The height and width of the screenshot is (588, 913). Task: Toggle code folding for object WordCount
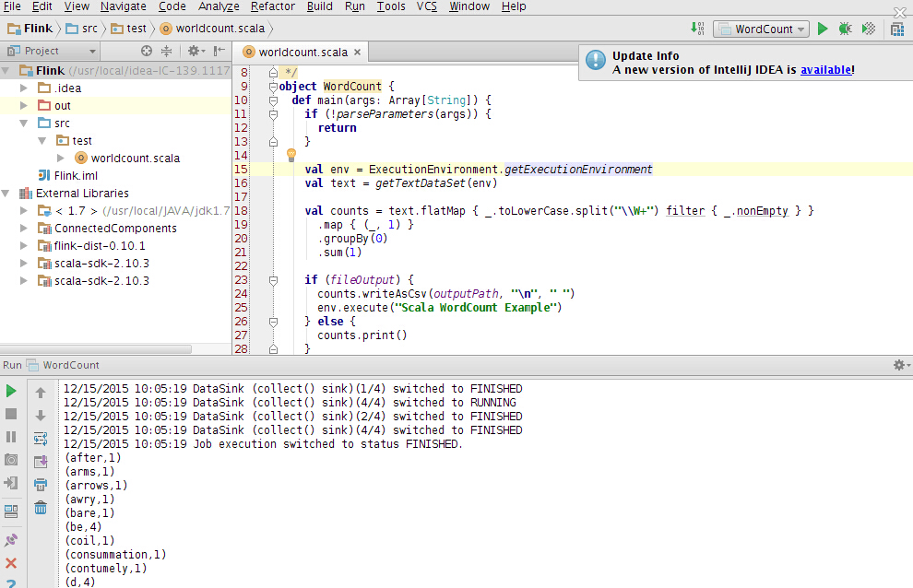[x=273, y=87]
